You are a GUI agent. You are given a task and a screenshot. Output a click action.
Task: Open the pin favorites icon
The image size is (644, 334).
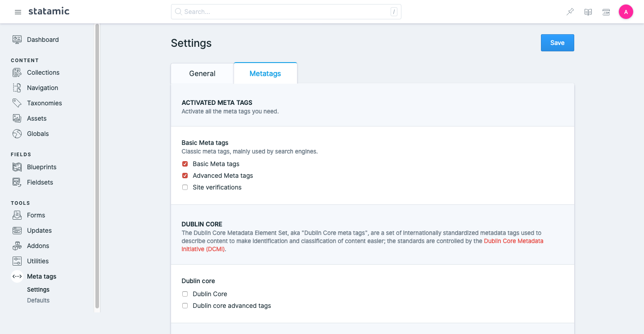570,12
